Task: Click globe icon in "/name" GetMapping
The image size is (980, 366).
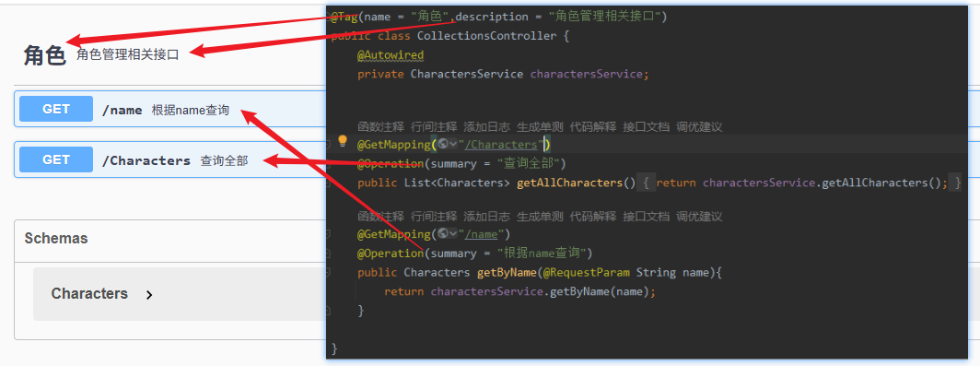Action: 443,234
